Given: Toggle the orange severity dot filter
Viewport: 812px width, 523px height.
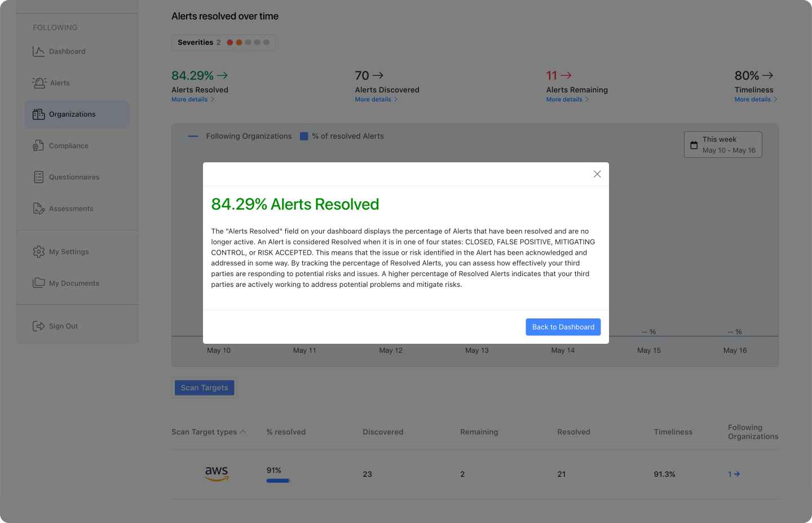Looking at the screenshot, I should pyautogui.click(x=239, y=42).
